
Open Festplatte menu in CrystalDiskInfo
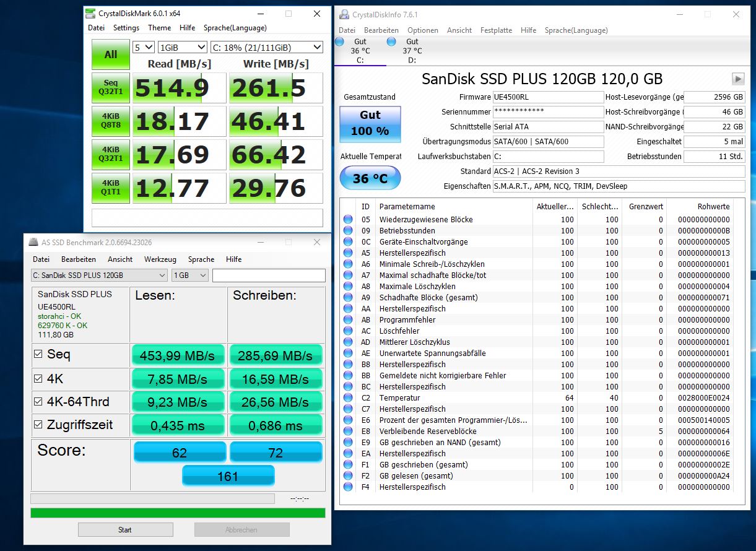click(x=496, y=30)
